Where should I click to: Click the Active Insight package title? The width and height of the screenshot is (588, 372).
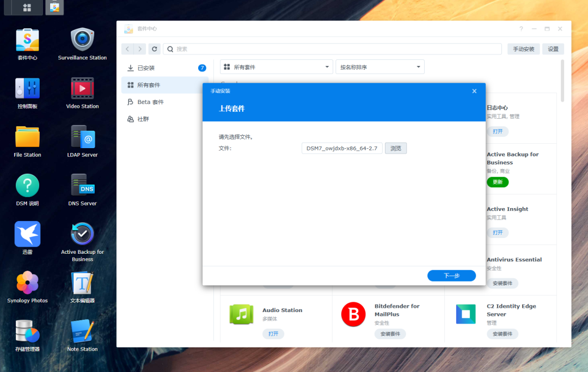507,209
